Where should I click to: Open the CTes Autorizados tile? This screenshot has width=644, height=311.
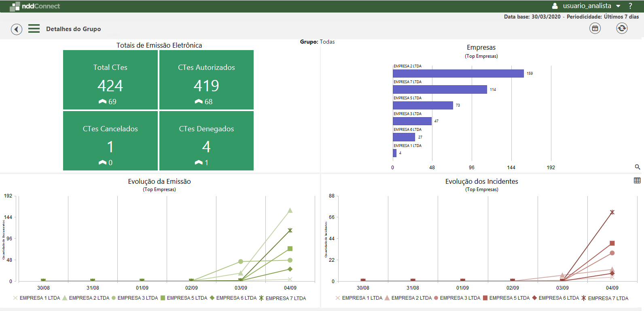click(x=206, y=80)
